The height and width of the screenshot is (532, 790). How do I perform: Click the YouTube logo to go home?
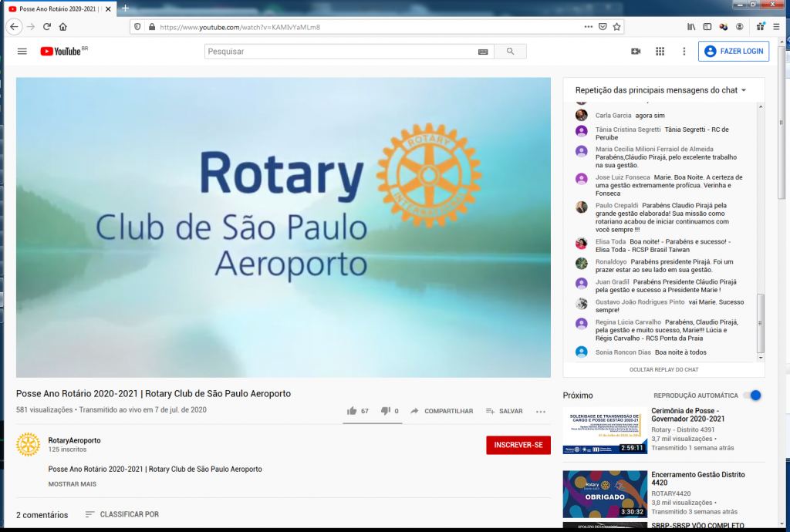coord(61,52)
